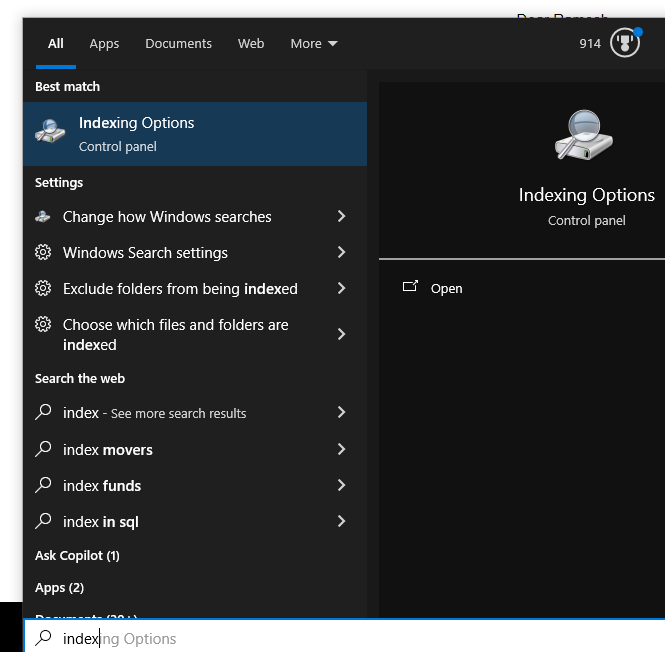The height and width of the screenshot is (652, 665).
Task: Click the icon beside Change how Windows searches
Action: coord(43,217)
